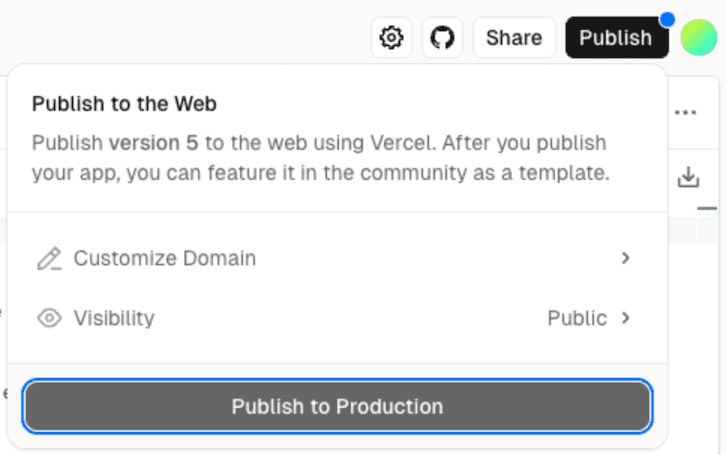The height and width of the screenshot is (455, 726).
Task: Open the user avatar menu
Action: pos(698,38)
